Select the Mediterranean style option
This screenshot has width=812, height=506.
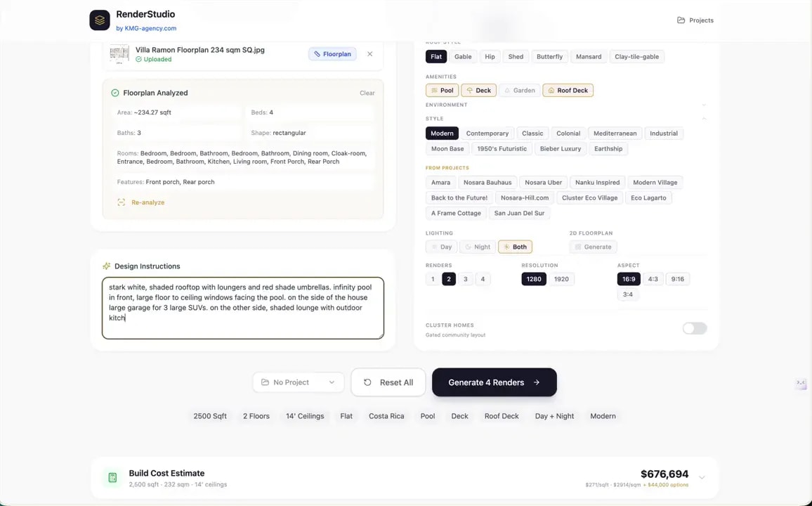tap(615, 133)
